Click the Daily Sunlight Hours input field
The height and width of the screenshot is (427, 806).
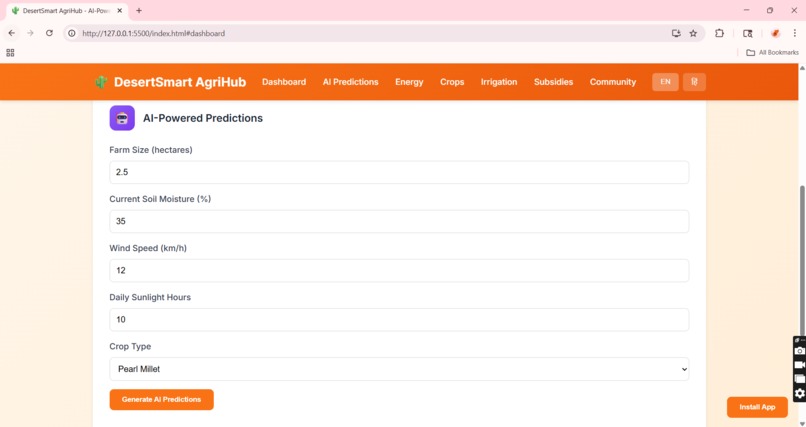pos(399,320)
